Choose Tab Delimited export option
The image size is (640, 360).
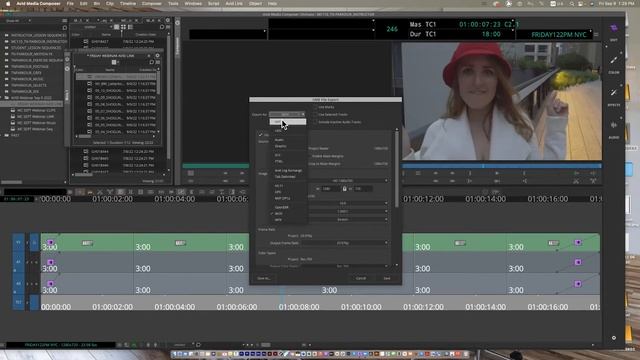tap(285, 177)
